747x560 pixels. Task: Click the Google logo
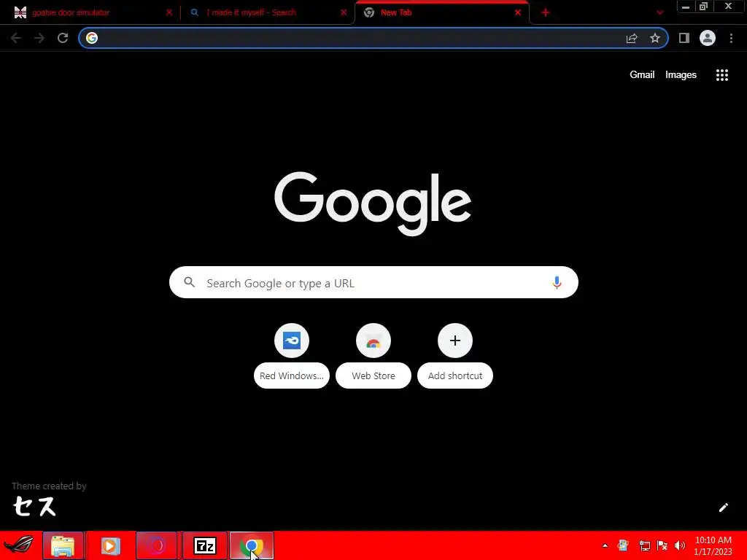[373, 204]
